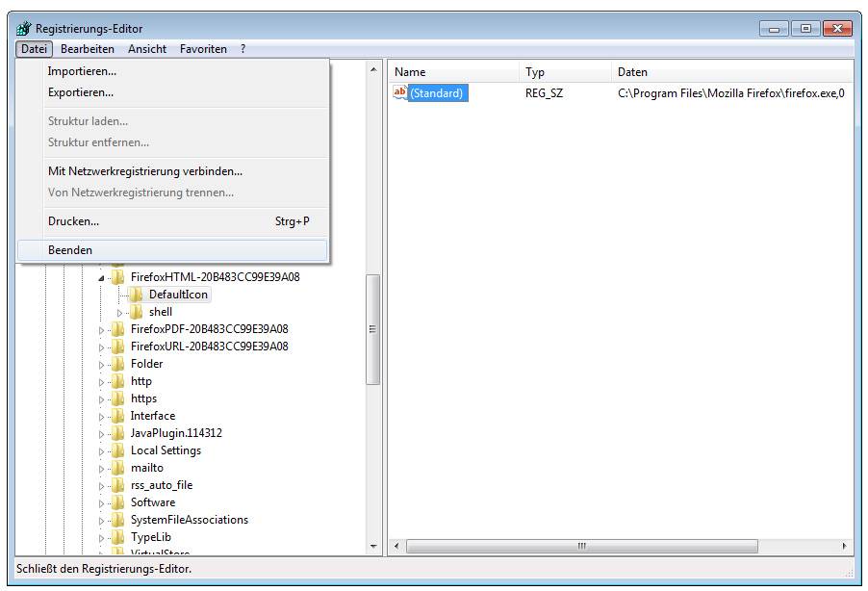Click the tree pane vertical scrollbar down arrow
Image resolution: width=868 pixels, height=591 pixels.
point(374,547)
